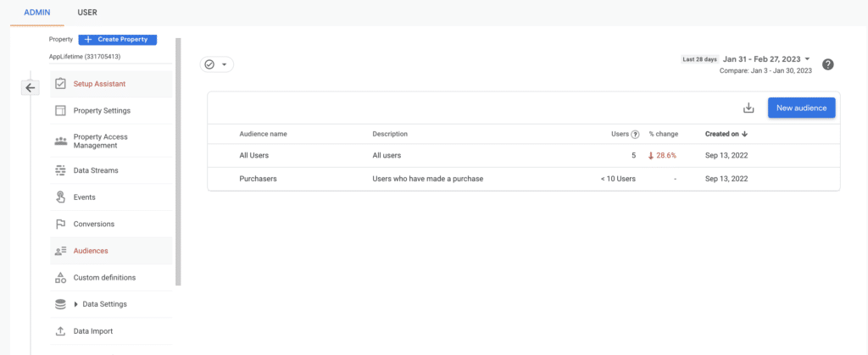Image resolution: width=868 pixels, height=355 pixels.
Task: Click the sidebar vertical scrollbar
Action: [177, 161]
